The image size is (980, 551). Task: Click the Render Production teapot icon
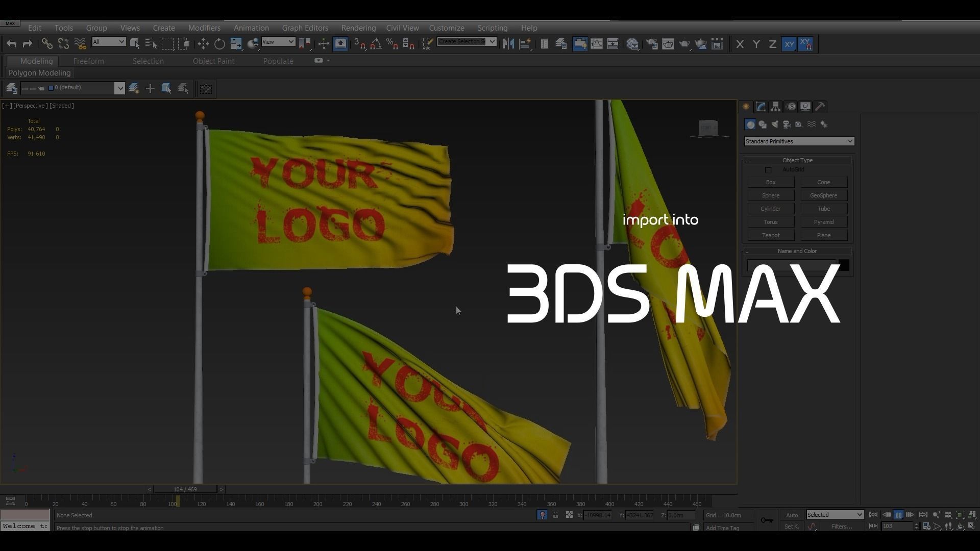coord(684,44)
